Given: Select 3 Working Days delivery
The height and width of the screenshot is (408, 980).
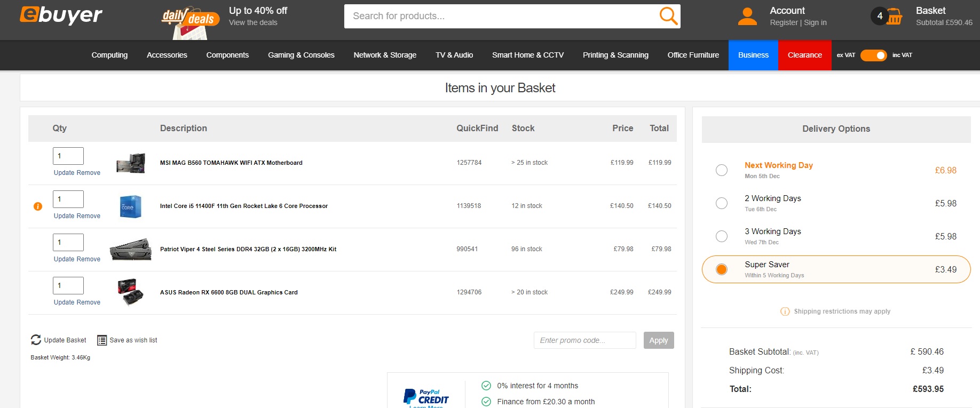Looking at the screenshot, I should (722, 236).
